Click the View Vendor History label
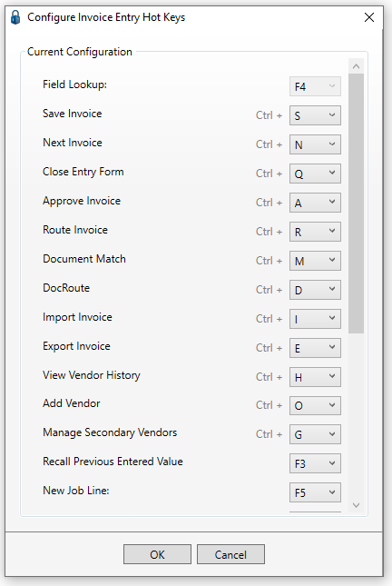Screen dimensions: 392x586 [x=92, y=375]
